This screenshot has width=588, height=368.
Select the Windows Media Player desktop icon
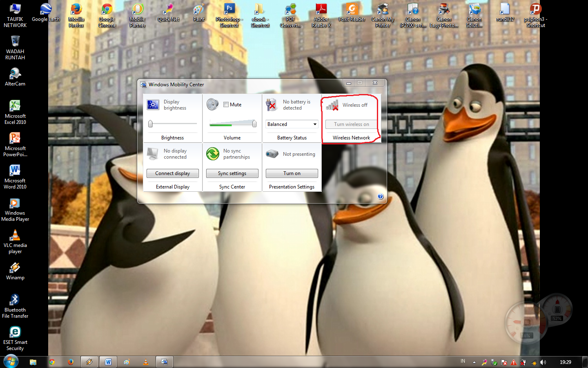tap(15, 209)
